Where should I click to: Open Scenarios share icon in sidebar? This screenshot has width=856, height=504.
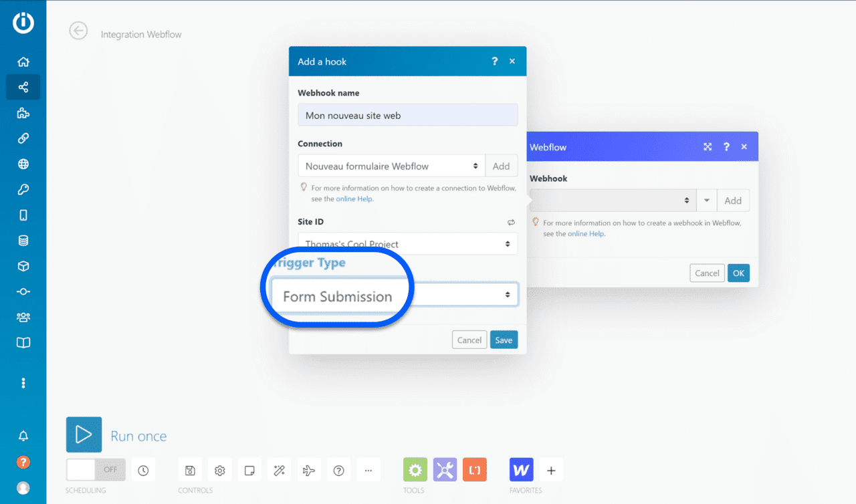(23, 87)
